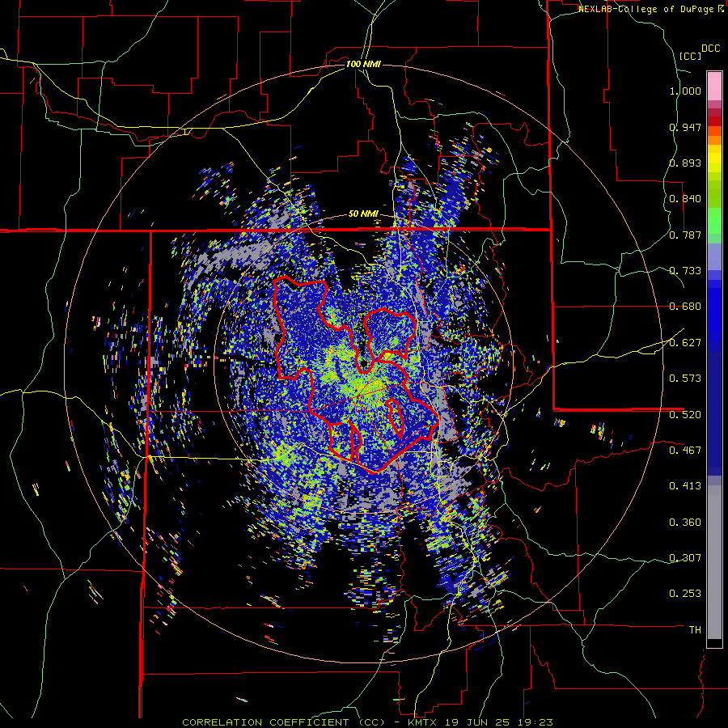Select the 1.000 scale value
Image resolution: width=728 pixels, height=728 pixels.
point(685,91)
